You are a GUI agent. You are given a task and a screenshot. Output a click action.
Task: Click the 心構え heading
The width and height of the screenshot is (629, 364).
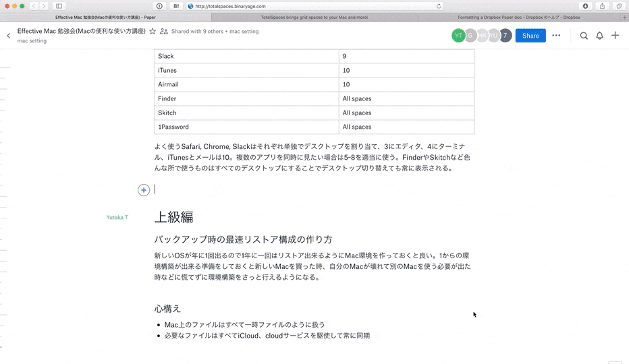click(x=167, y=309)
